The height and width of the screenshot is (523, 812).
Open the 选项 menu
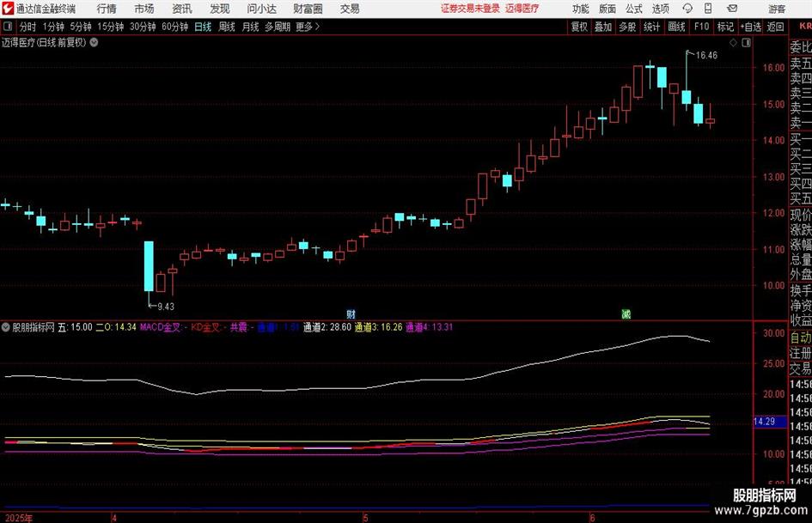coord(660,9)
